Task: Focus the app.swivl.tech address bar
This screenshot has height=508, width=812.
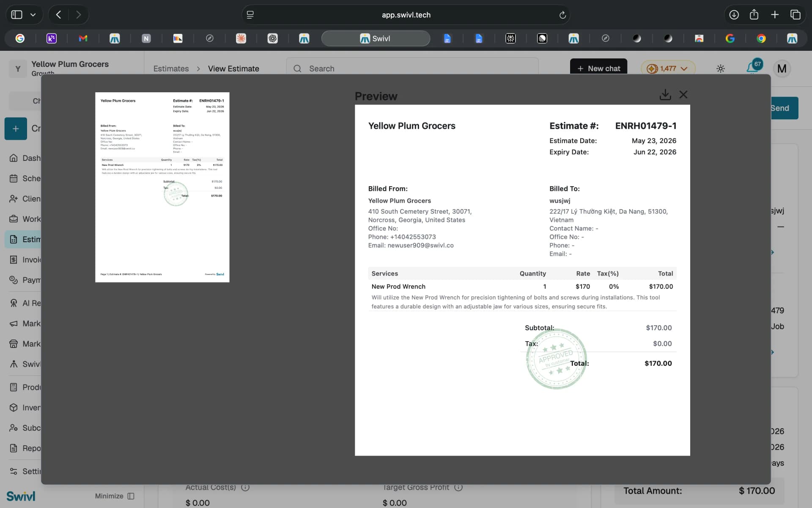Action: click(406, 15)
